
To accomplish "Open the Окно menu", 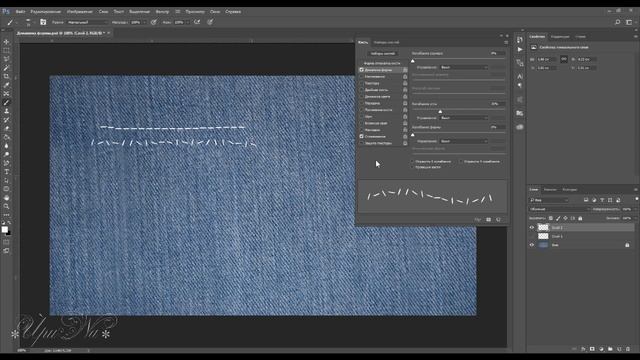I will click(x=215, y=11).
